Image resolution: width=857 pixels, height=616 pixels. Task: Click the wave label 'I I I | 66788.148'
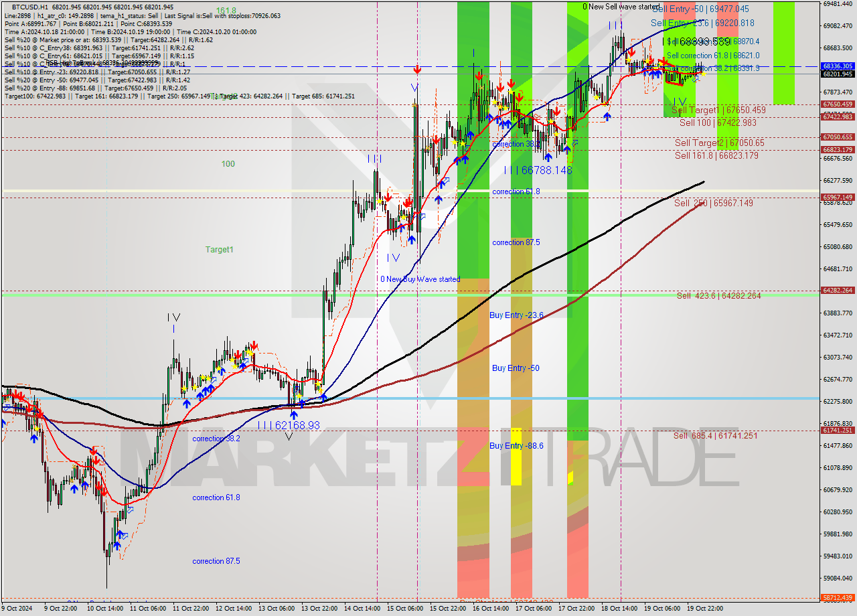[x=538, y=171]
